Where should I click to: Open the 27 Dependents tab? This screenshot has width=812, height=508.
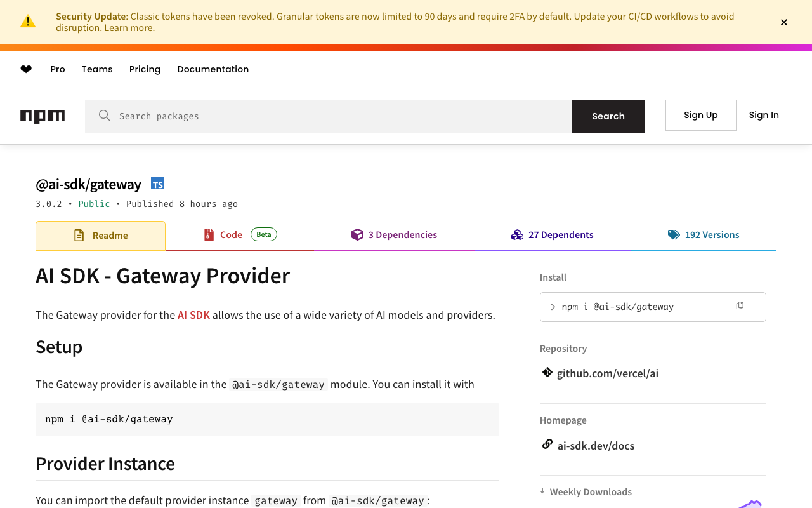tap(552, 235)
